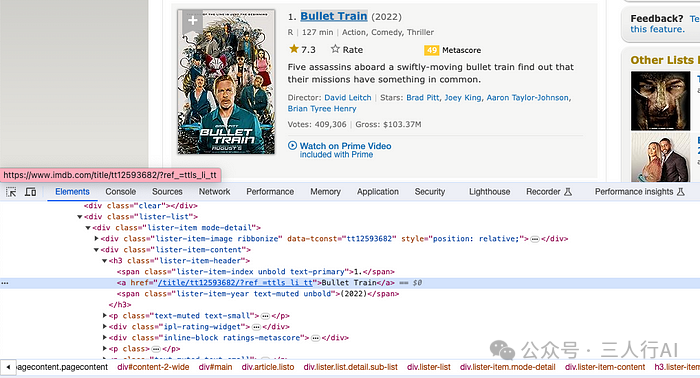This screenshot has width=700, height=378.
Task: Open the Elements tab
Action: 72,192
